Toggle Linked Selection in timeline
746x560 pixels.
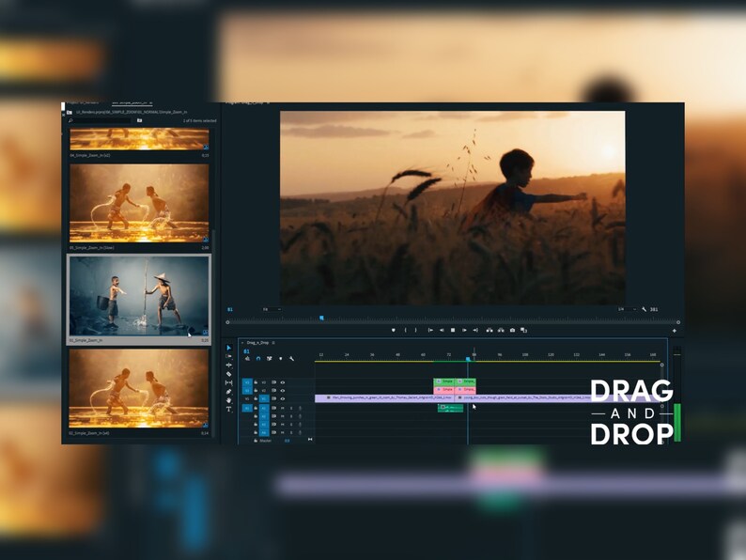point(270,359)
